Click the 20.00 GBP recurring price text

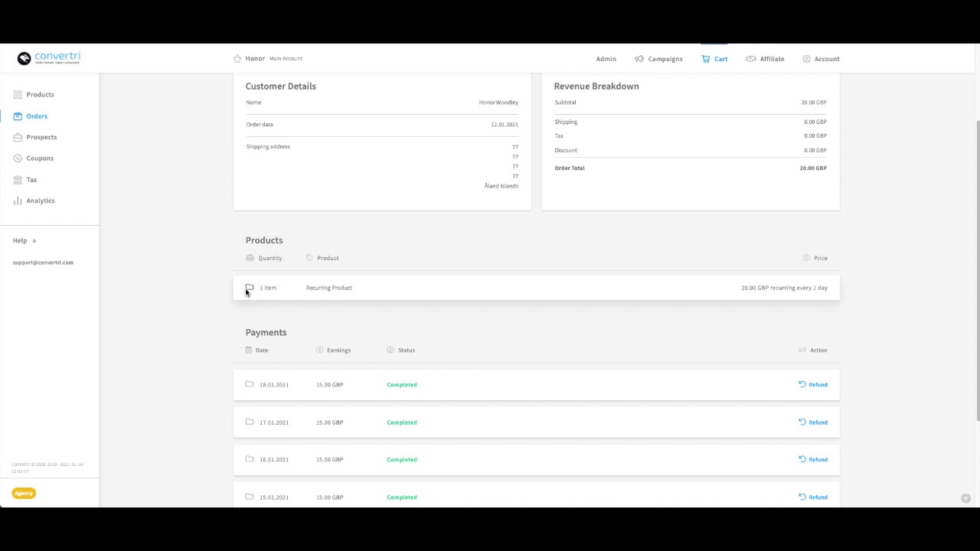(x=784, y=288)
